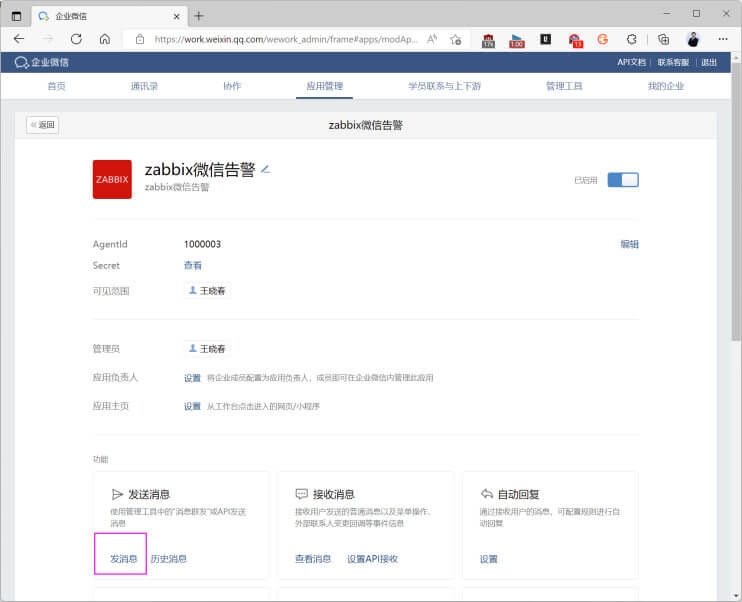The image size is (742, 602).
Task: Click the blue flag extension icon
Action: coord(517,41)
